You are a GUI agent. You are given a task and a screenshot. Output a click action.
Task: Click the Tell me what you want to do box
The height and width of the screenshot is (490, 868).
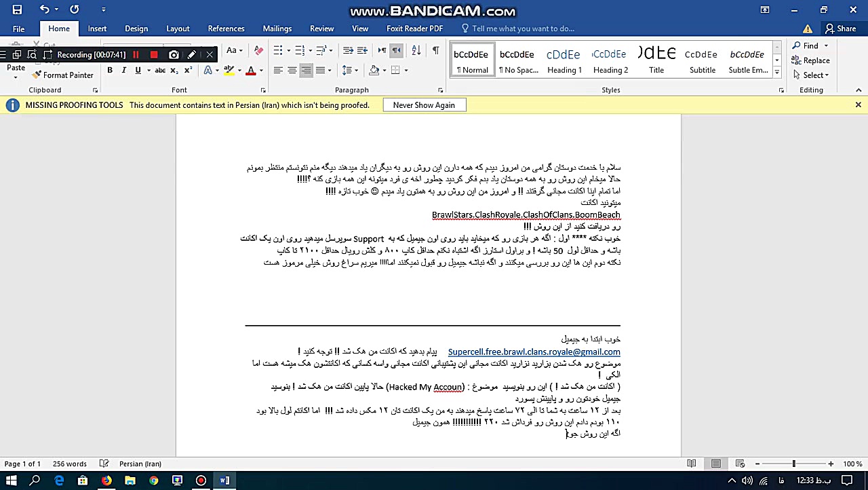523,29
